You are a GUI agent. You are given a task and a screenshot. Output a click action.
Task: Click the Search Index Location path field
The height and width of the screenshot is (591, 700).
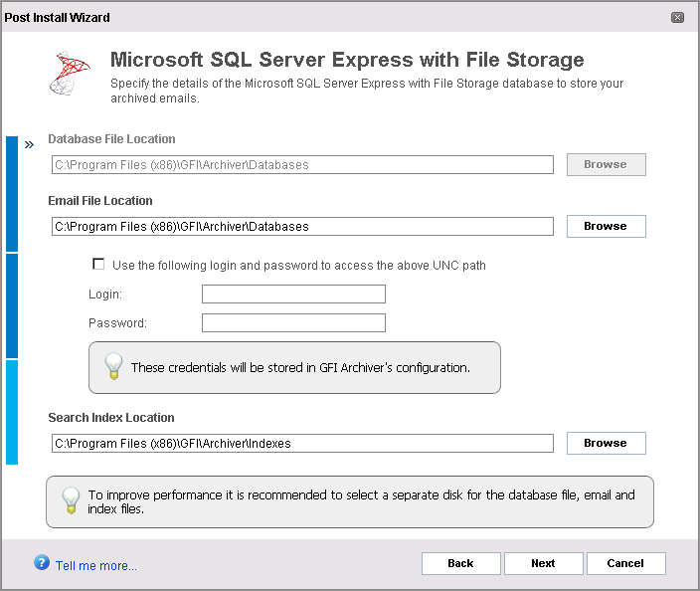coord(301,444)
